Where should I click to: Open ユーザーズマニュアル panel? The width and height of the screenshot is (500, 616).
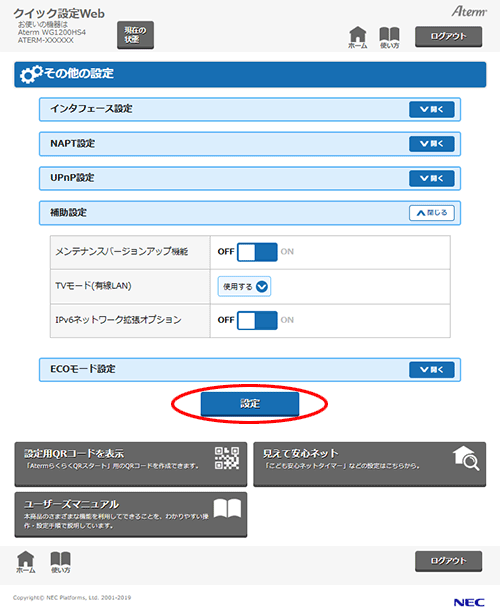tap(131, 515)
